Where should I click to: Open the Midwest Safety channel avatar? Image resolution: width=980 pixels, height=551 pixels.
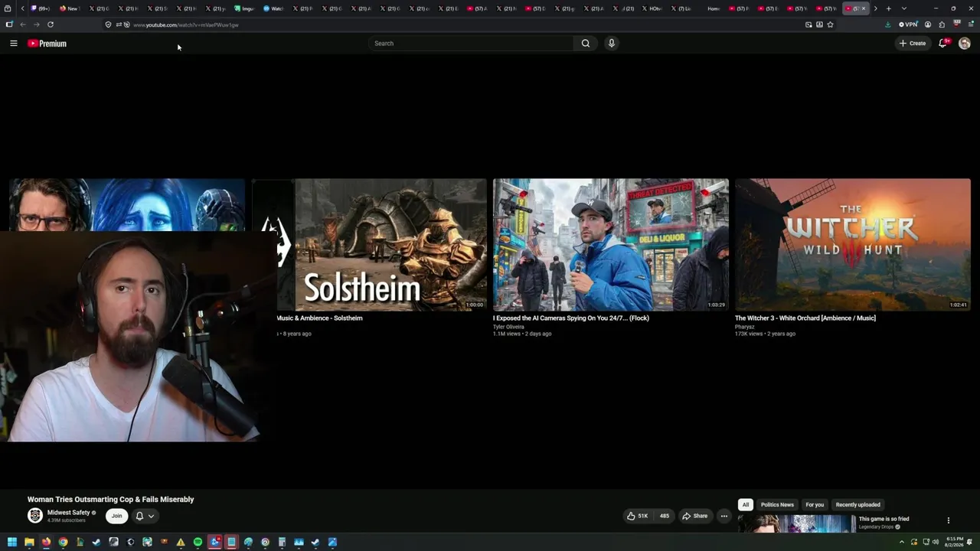point(35,516)
